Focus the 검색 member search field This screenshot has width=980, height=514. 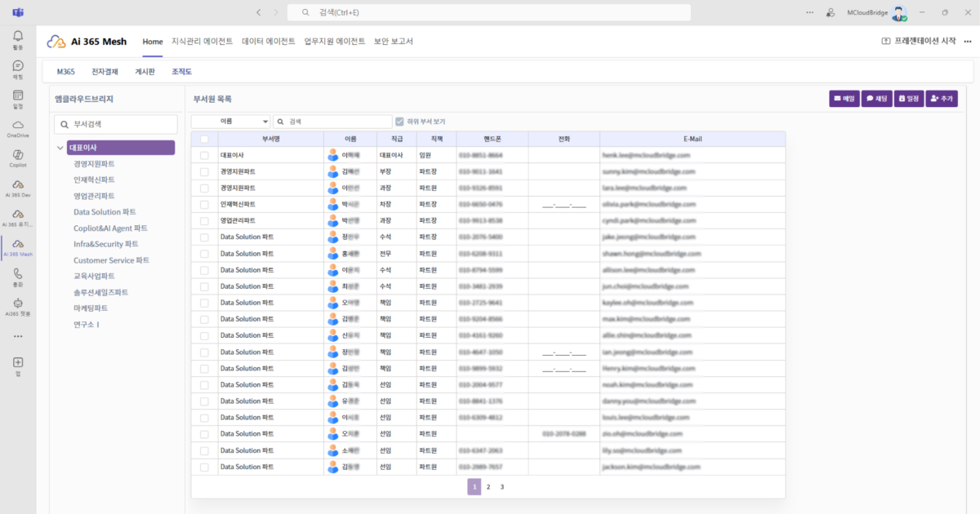pyautogui.click(x=332, y=122)
